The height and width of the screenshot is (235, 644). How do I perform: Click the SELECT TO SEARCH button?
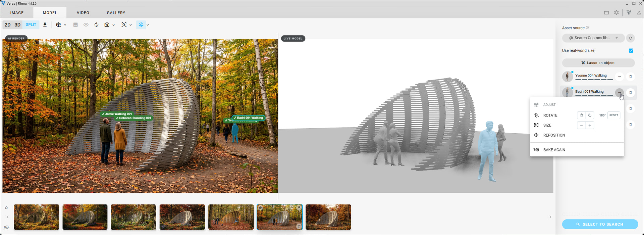pyautogui.click(x=600, y=224)
